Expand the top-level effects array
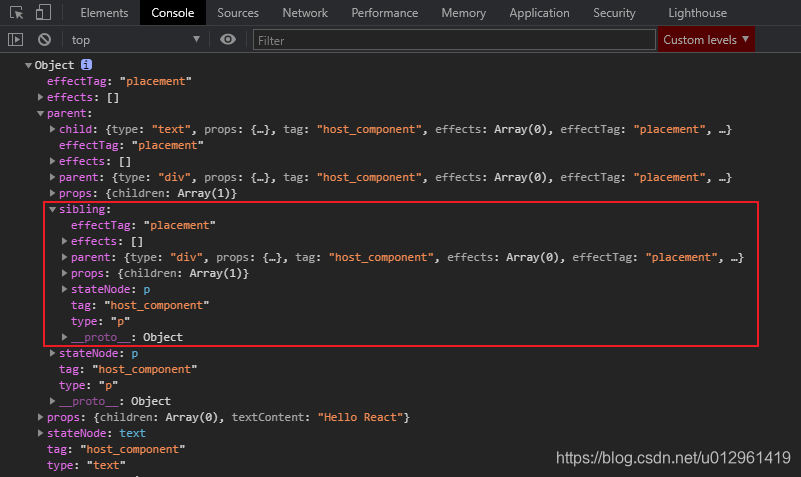The height and width of the screenshot is (477, 801). tap(40, 97)
